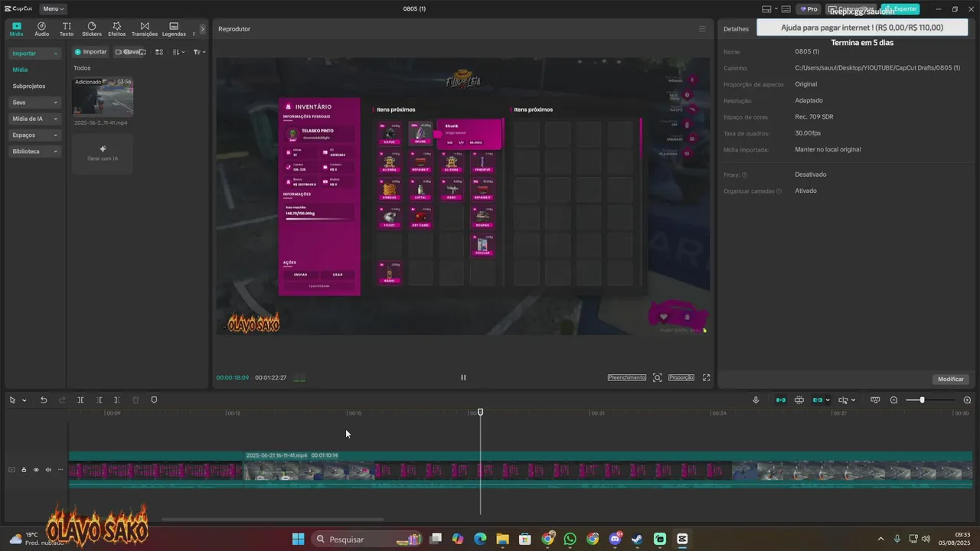Open the selection tool dropdown arrow
The height and width of the screenshot is (551, 980).
click(24, 400)
